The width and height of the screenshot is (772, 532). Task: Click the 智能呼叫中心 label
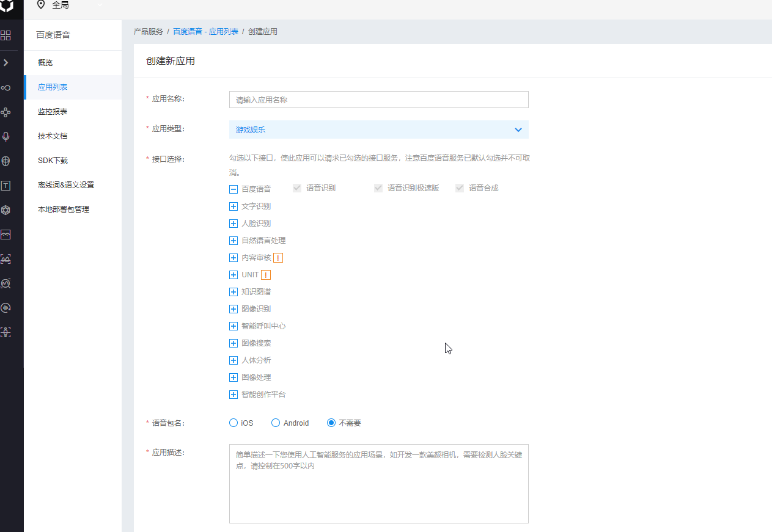tap(263, 326)
